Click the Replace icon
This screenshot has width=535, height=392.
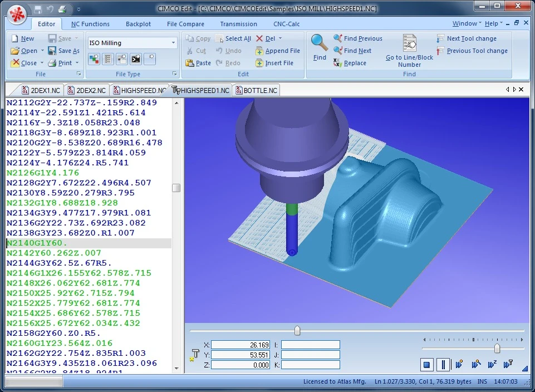[x=338, y=63]
